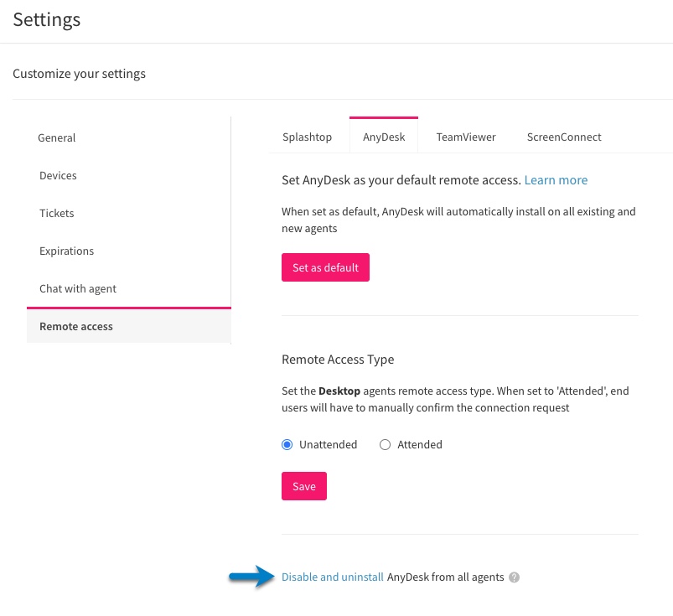Click the Attended label text
The width and height of the screenshot is (673, 616).
(x=419, y=445)
